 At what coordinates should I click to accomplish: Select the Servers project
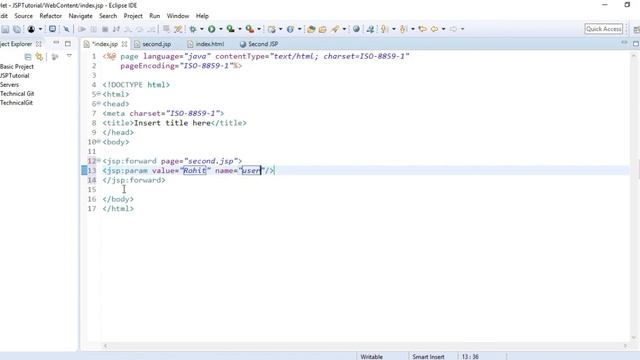pyautogui.click(x=9, y=84)
